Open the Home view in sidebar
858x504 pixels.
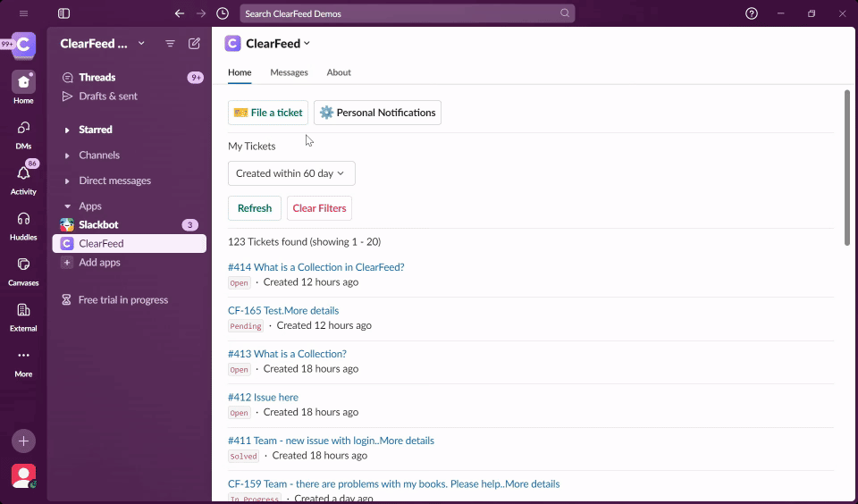point(23,82)
